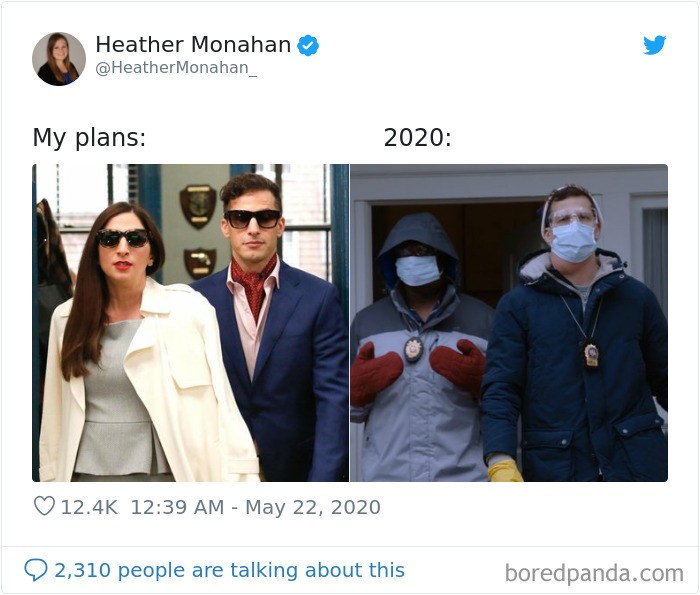Click the upper wall plaque in the left photo

197,205
